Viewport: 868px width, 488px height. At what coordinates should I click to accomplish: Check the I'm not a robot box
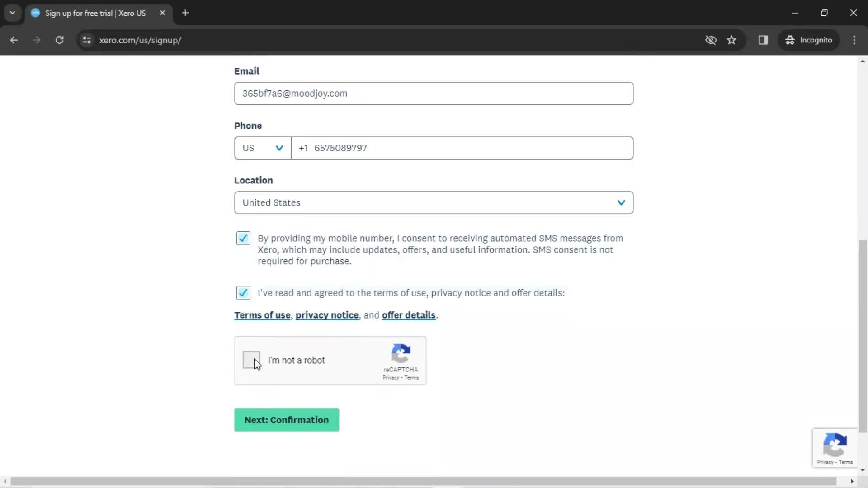(251, 360)
